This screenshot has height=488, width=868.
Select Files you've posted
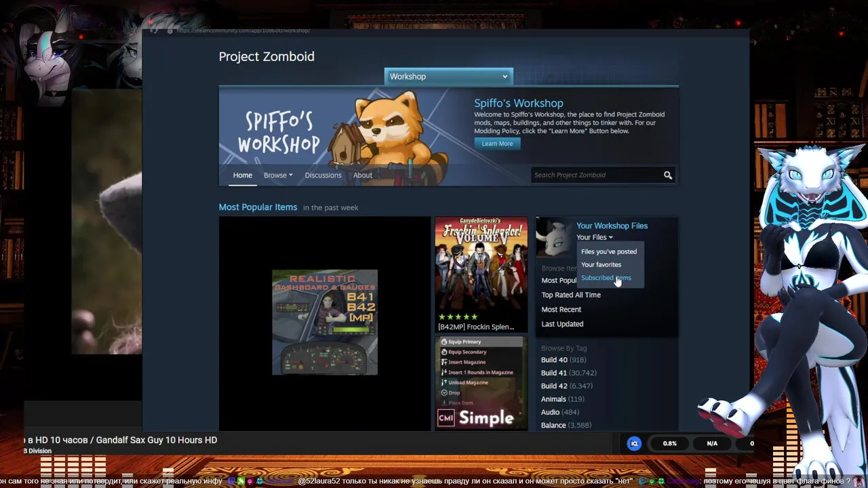pyautogui.click(x=609, y=251)
